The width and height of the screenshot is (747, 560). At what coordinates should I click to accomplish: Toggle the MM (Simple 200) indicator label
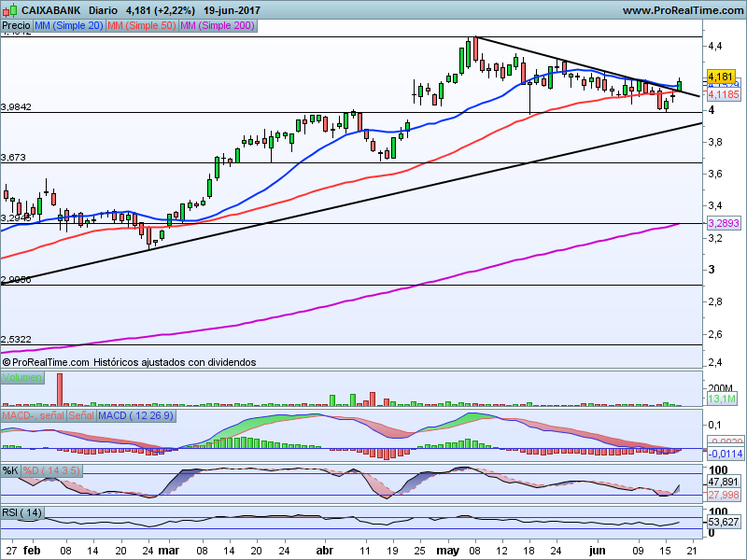[217, 26]
